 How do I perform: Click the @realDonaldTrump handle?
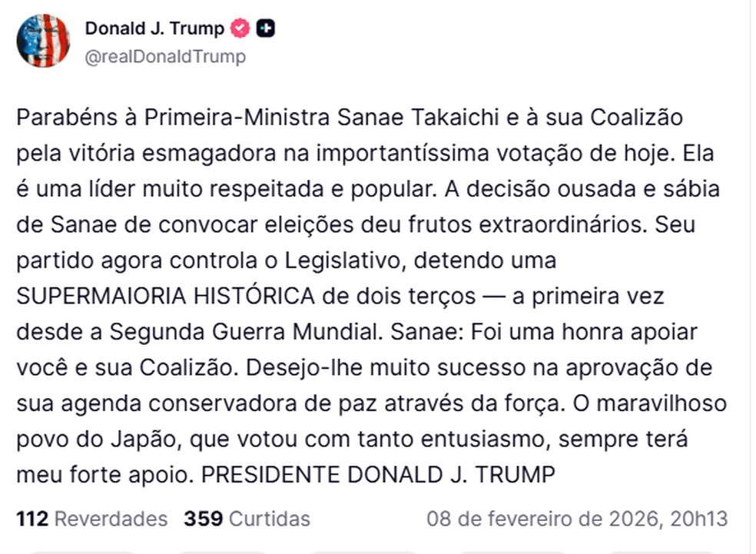[165, 55]
